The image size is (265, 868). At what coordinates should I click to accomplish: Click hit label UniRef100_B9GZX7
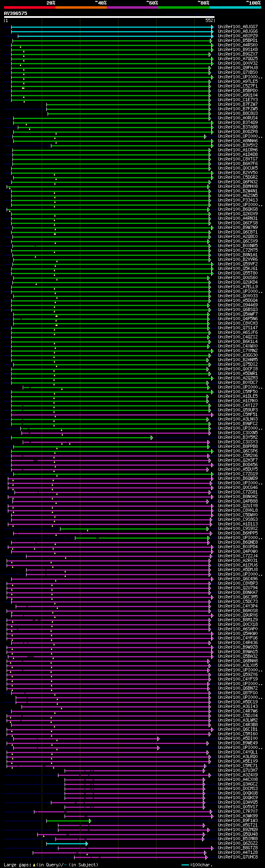pos(238,54)
